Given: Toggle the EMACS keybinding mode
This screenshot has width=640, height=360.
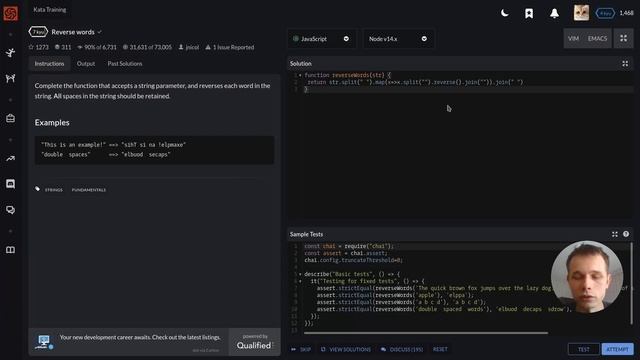Looking at the screenshot, I should tap(597, 38).
